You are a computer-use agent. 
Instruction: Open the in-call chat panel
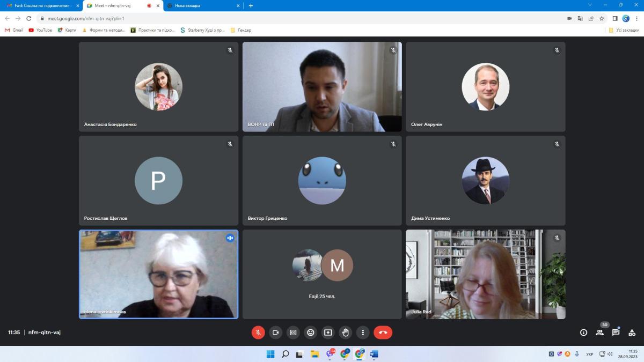coord(616,333)
